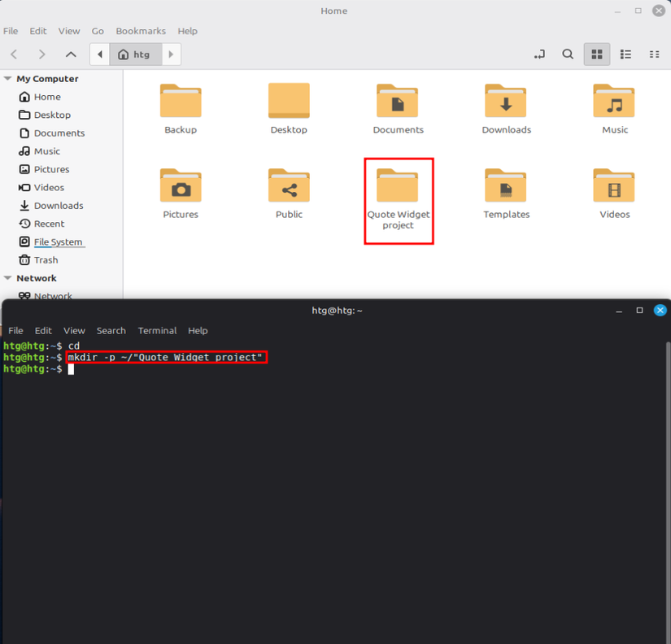The image size is (671, 644).
Task: Open the File System sidebar link
Action: (58, 241)
